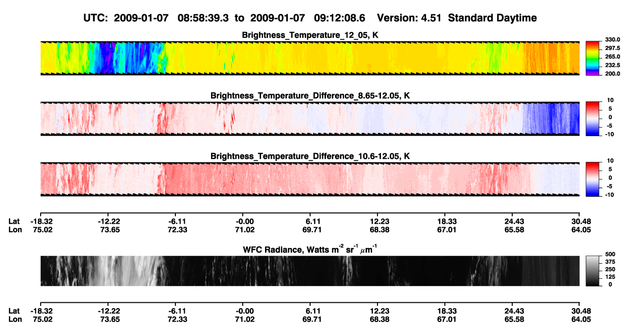Click the 10.6-12.05 difference image strip
644x330 pixels.
pos(310,179)
